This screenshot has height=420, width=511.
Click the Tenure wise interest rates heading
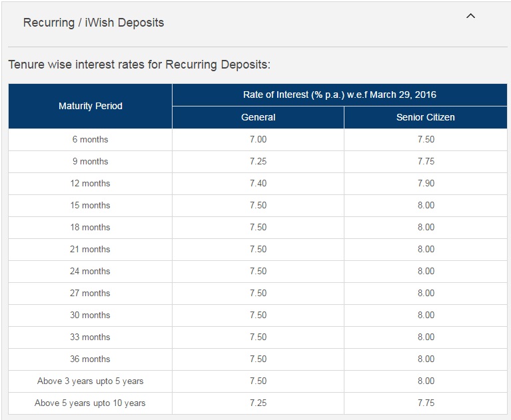pos(139,65)
